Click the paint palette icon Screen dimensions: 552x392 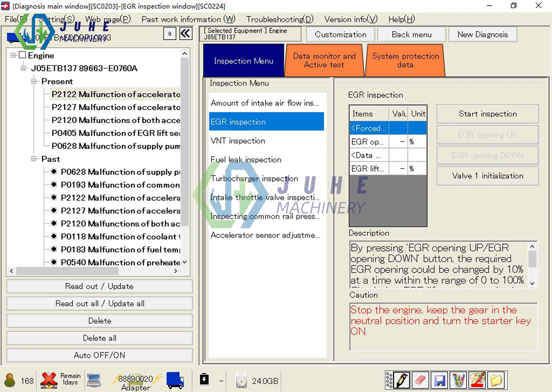[x=477, y=381]
